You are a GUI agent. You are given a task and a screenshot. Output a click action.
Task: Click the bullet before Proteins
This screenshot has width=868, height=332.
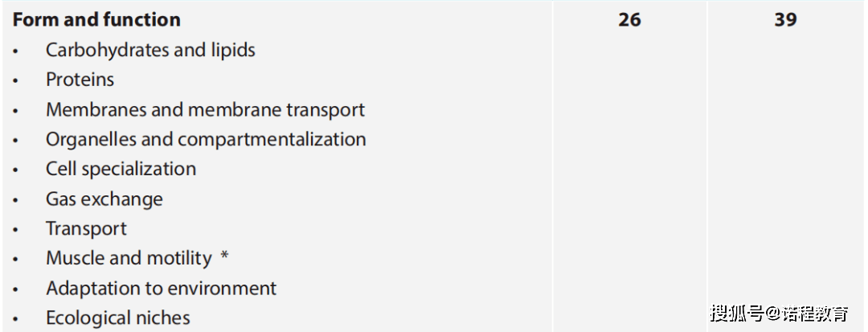pos(15,81)
